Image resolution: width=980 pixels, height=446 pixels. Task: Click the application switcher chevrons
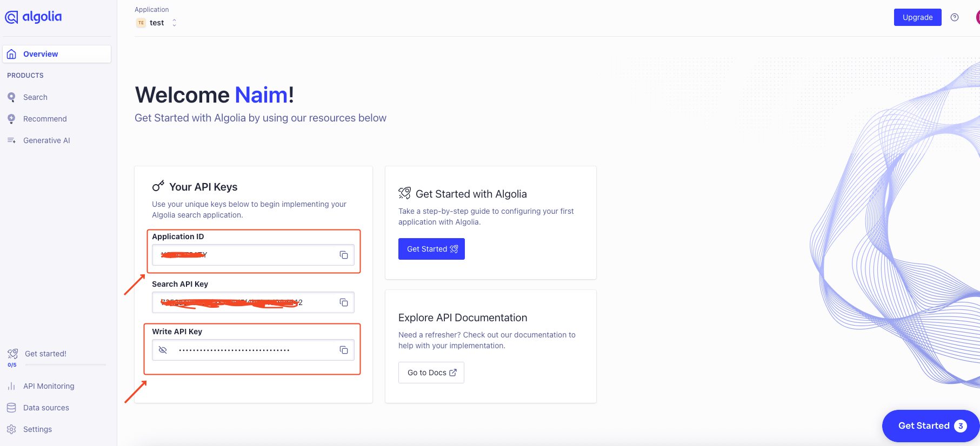(x=174, y=23)
